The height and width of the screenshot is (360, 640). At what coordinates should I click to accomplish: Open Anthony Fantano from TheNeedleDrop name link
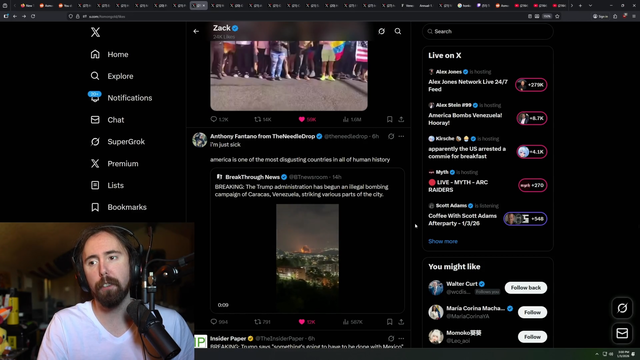click(262, 136)
